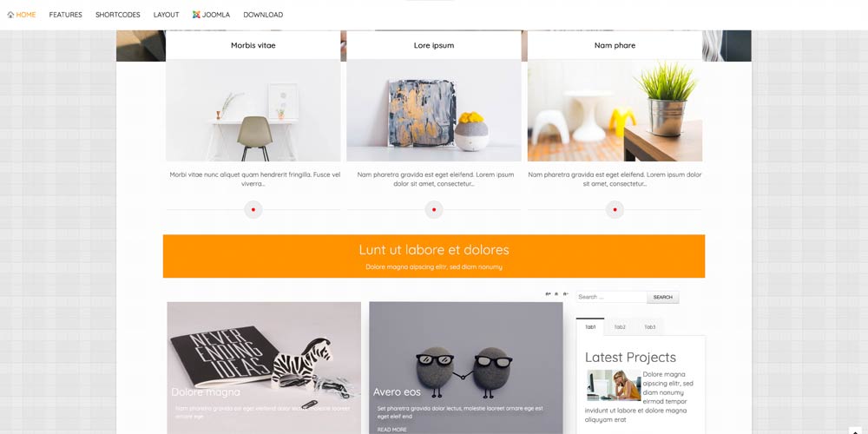This screenshot has width=868, height=434.
Task: Open the Latest Projects woman thumbnail
Action: [x=614, y=385]
